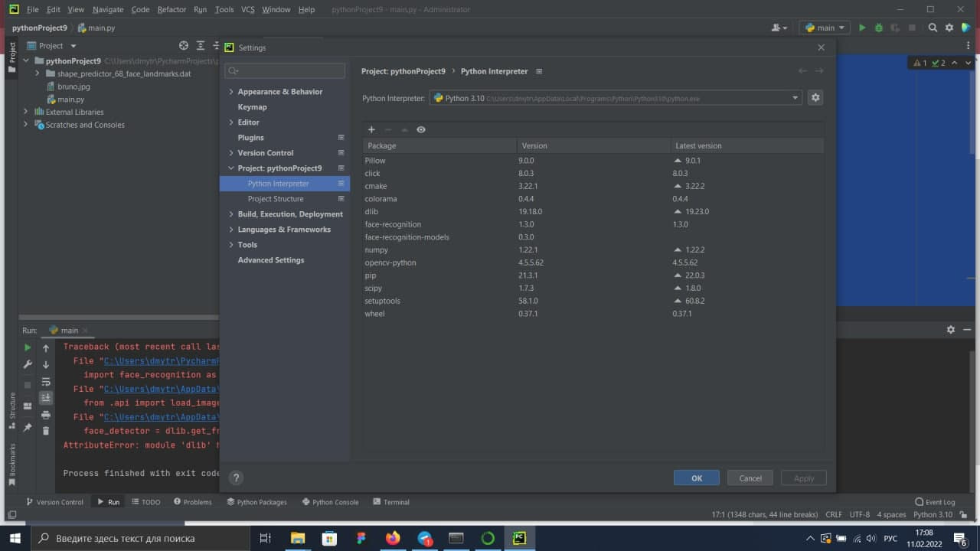Click the OK button
This screenshot has height=551, width=980.
pyautogui.click(x=697, y=478)
